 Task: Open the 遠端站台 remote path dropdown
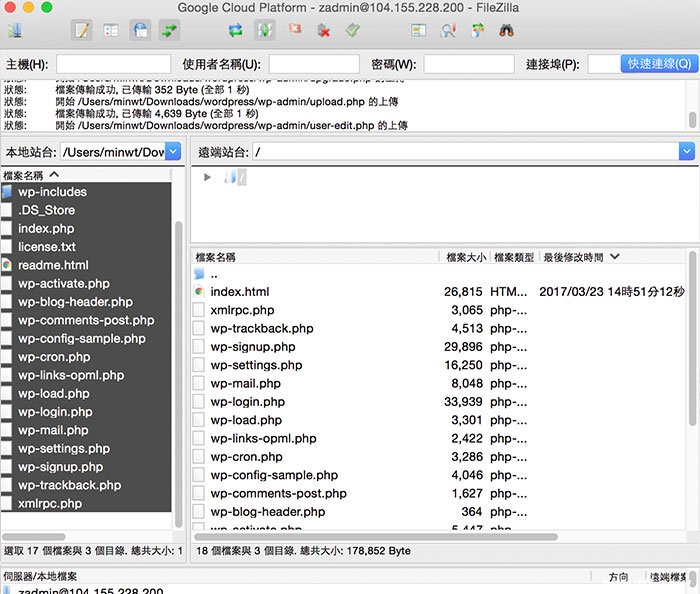(x=687, y=152)
